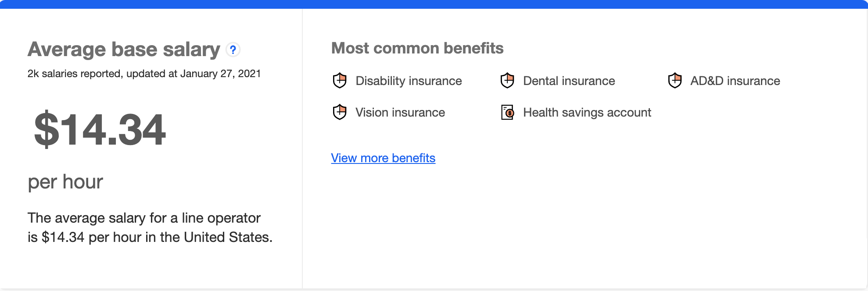Click the blue bar atop the card
This screenshot has width=868, height=291.
[434, 4]
